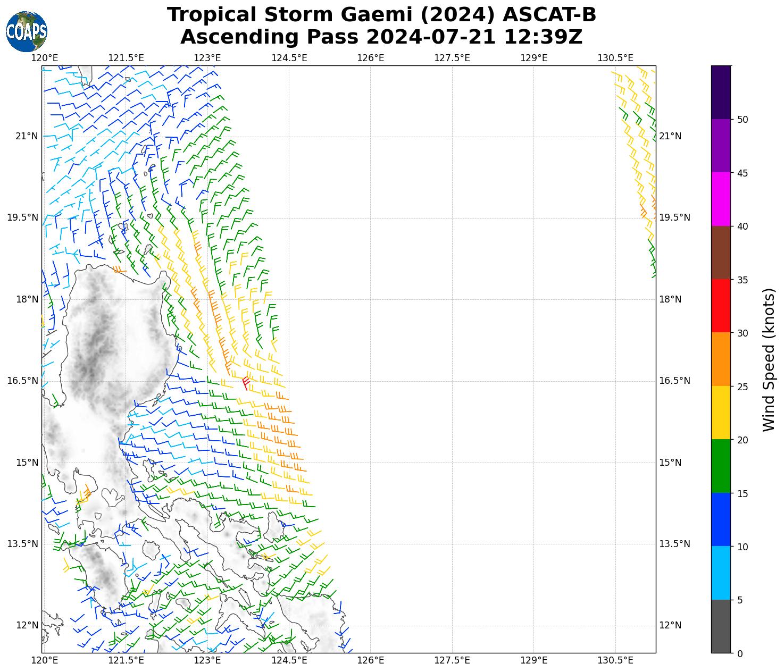The height and width of the screenshot is (672, 784).
Task: Select the light blue 5–10 knot colorbar segment
Action: 721,573
